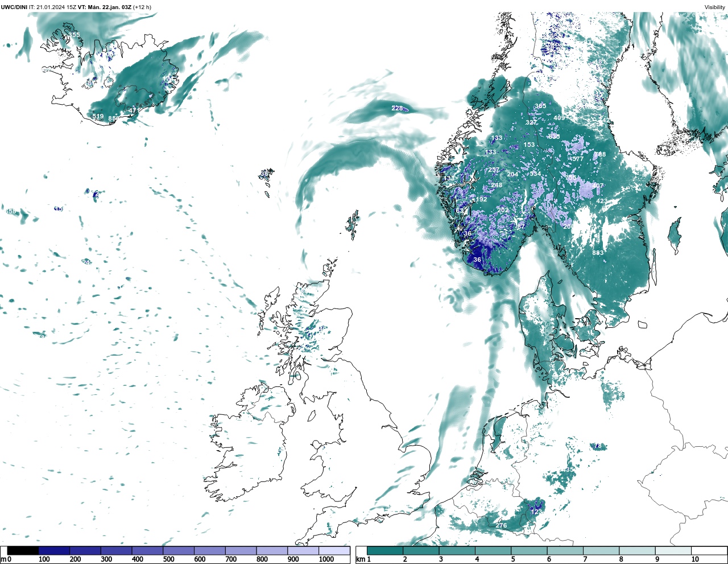
Task: Click the '228' value over the sea
Action: coord(397,108)
